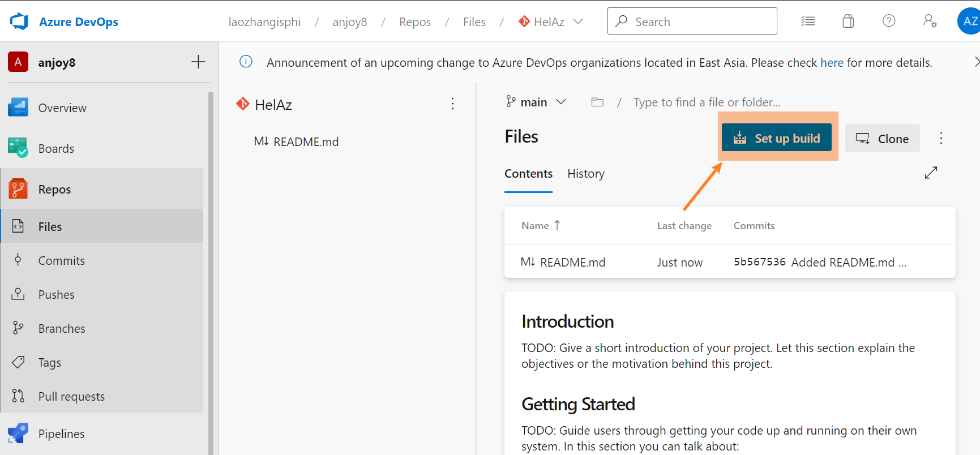
Task: Focus 'Type to find a file or folder' field
Action: 706,102
